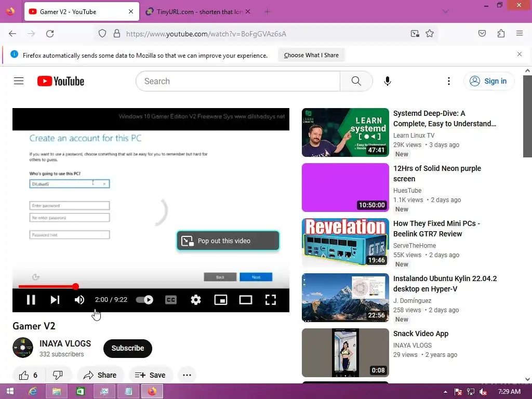Open a new browser tab
The image size is (532, 399).
[267, 12]
